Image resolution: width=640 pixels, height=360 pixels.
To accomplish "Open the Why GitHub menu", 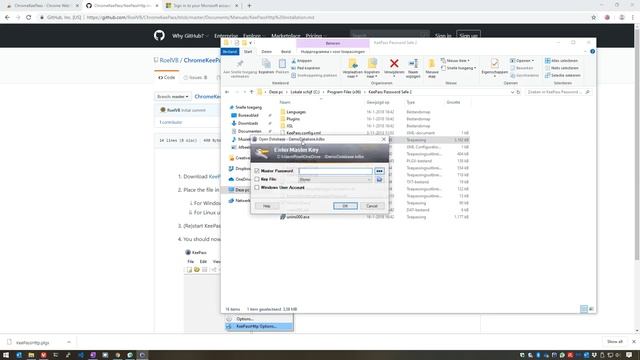I will point(190,36).
